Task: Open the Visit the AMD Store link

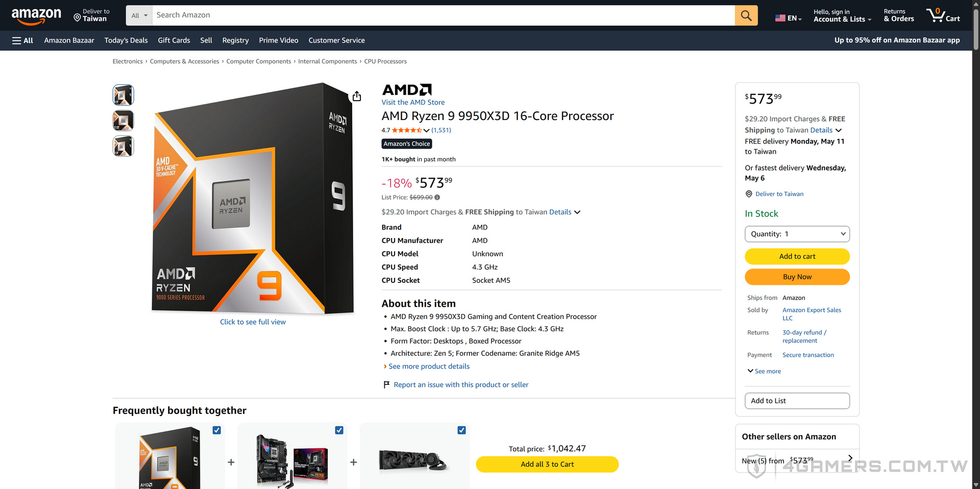Action: (x=413, y=102)
